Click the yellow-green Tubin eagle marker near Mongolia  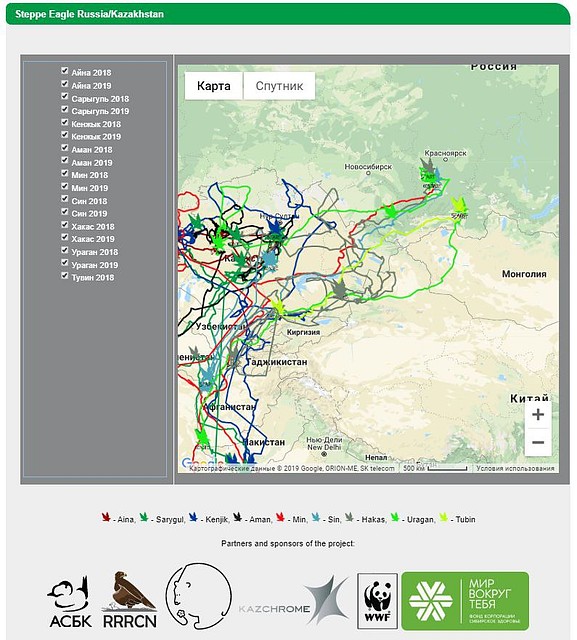[x=460, y=205]
